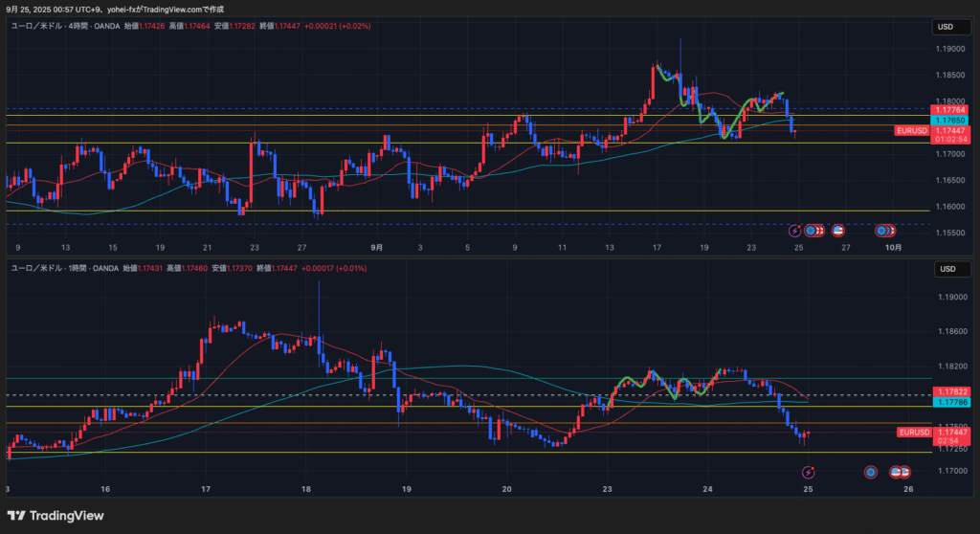Click the cyan 1.17786 price tag
Screen dimensions: 980x534
[951, 403]
